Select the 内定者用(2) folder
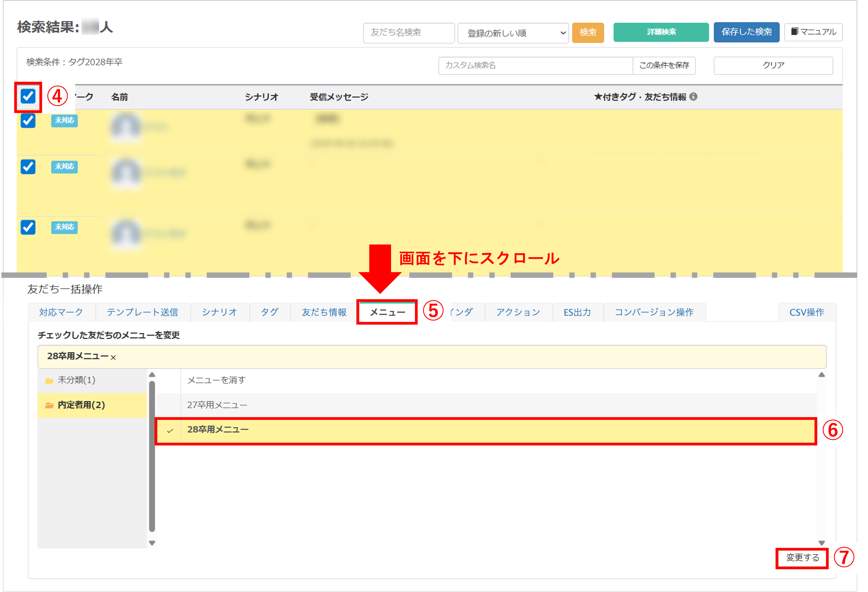 [81, 405]
